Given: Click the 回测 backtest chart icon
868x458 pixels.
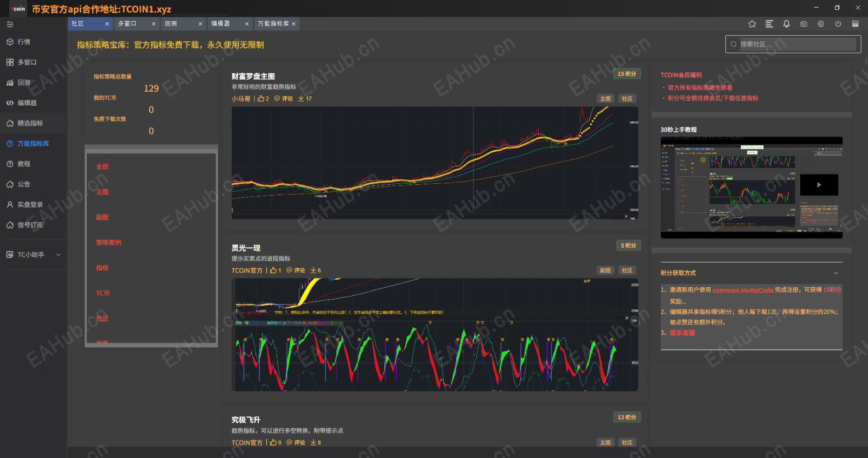Looking at the screenshot, I should click(10, 82).
